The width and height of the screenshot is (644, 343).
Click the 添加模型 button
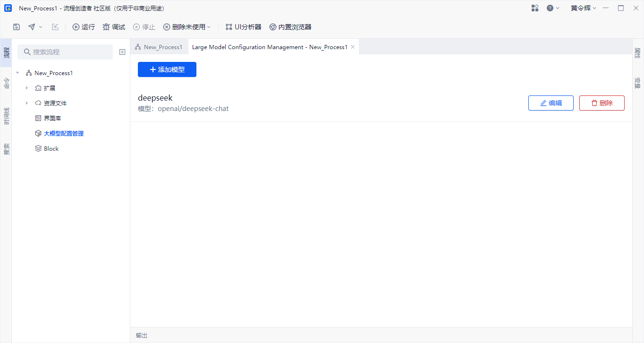pyautogui.click(x=167, y=69)
